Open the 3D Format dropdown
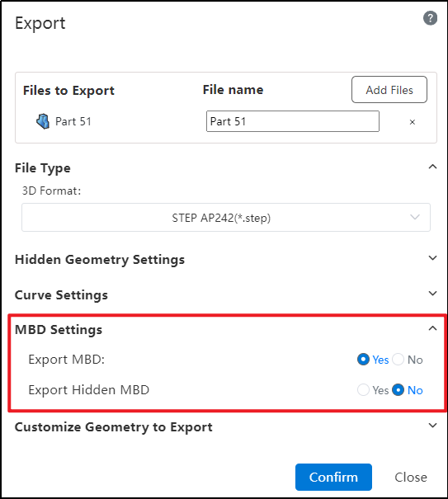 [x=226, y=218]
